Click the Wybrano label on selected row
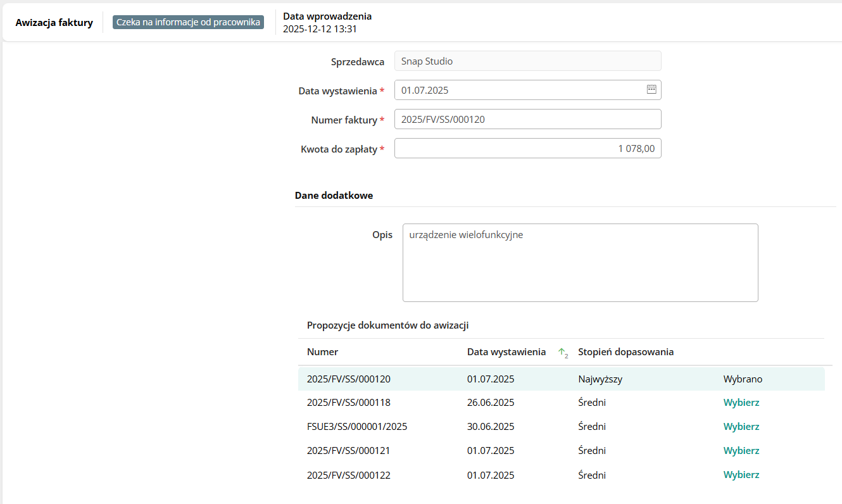Viewport: 842px width, 504px height. pyautogui.click(x=743, y=379)
